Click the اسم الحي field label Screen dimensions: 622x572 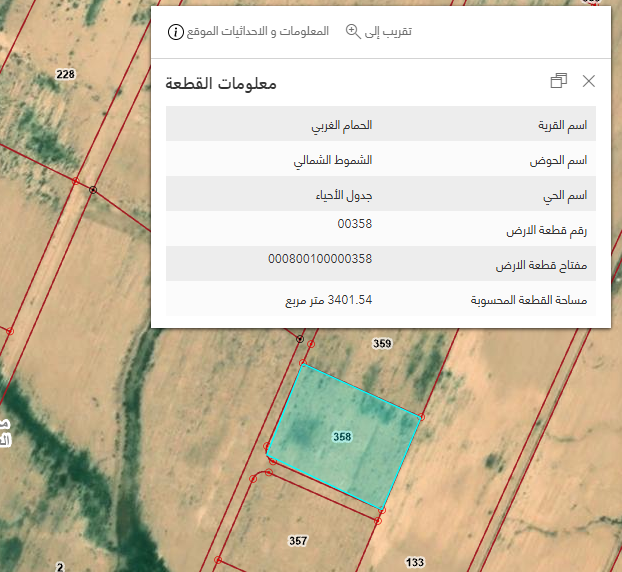coord(565,195)
